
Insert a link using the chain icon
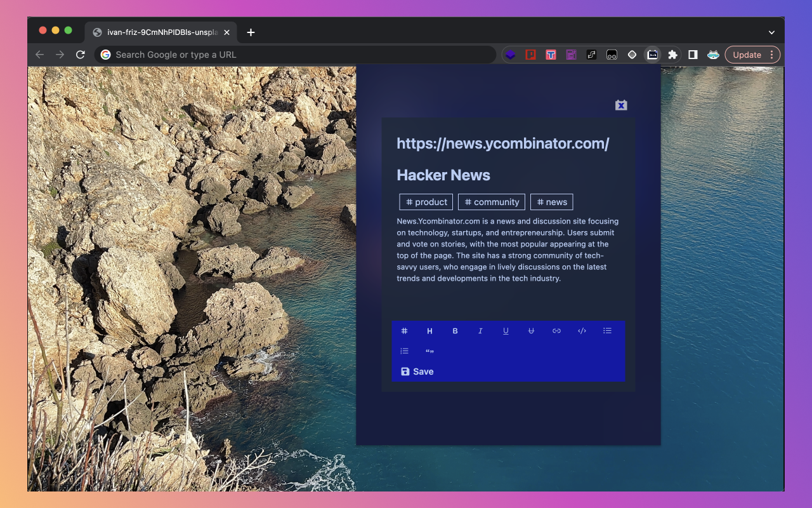pyautogui.click(x=556, y=331)
